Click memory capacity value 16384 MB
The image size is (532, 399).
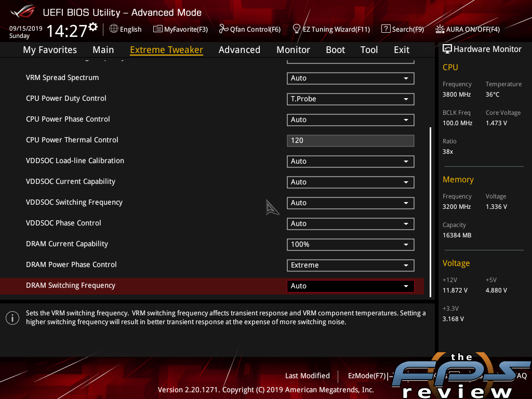[x=457, y=235]
